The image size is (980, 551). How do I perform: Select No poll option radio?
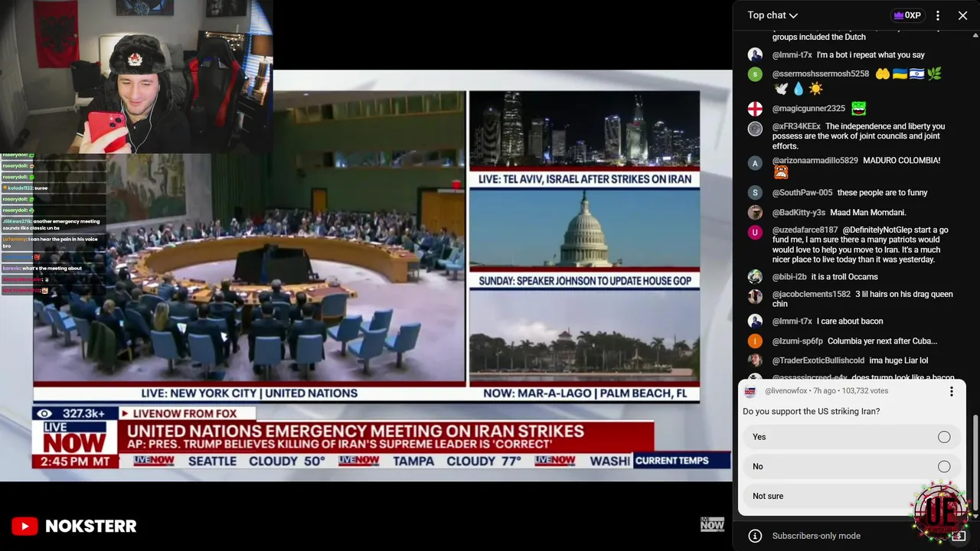click(944, 467)
